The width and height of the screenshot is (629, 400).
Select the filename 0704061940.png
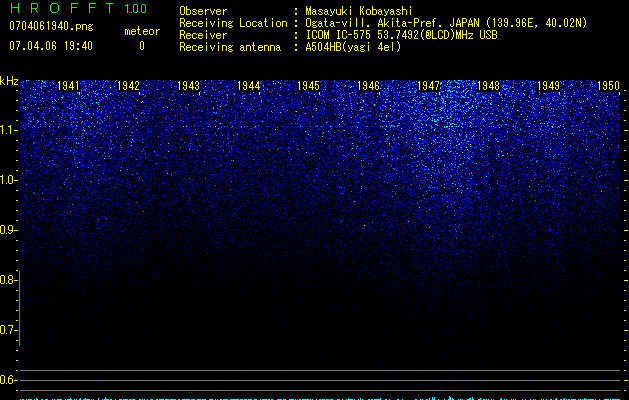coord(51,26)
